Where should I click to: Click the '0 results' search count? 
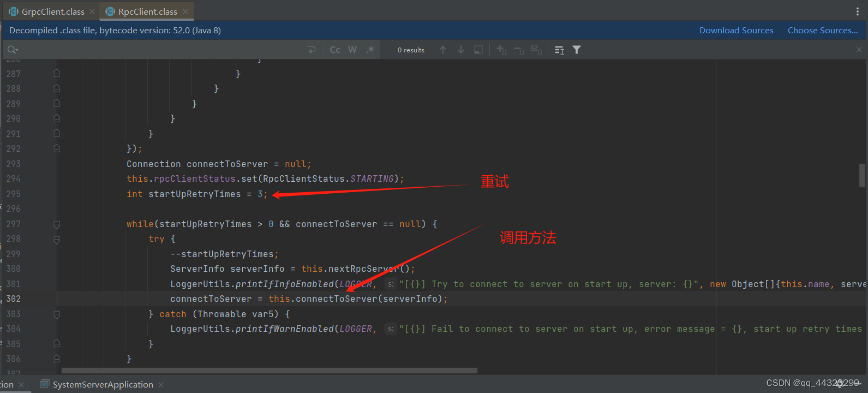pos(411,50)
